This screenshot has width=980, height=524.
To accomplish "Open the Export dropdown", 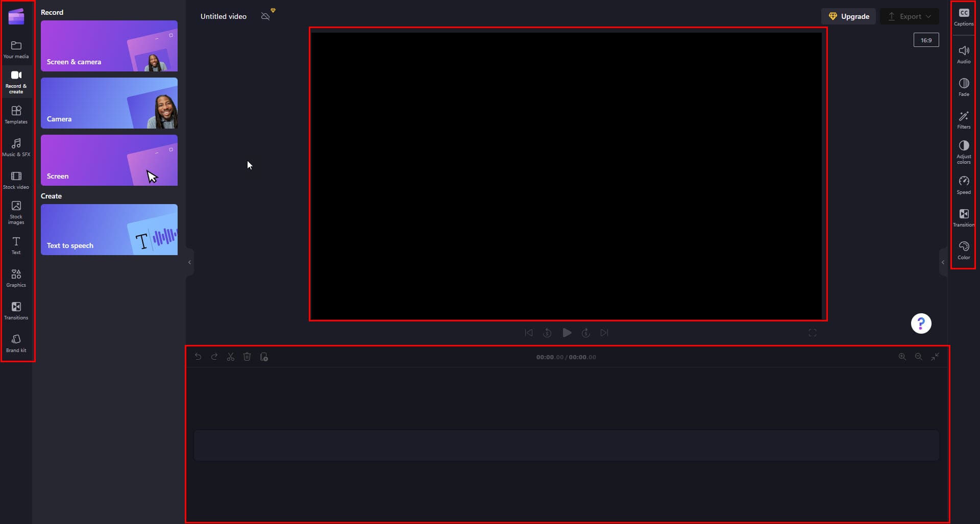I will (910, 16).
